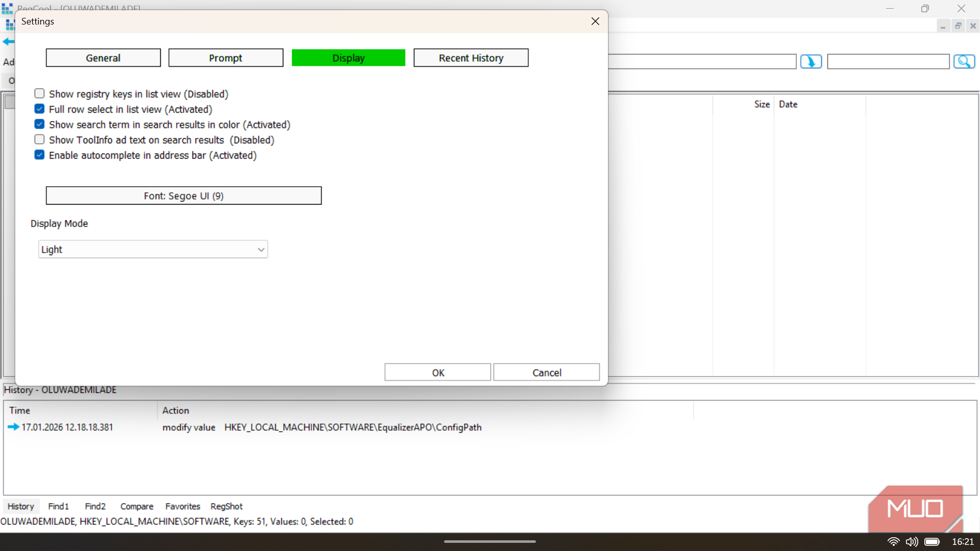This screenshot has width=980, height=551.
Task: Open the RegShot bottom tab
Action: [x=227, y=506]
